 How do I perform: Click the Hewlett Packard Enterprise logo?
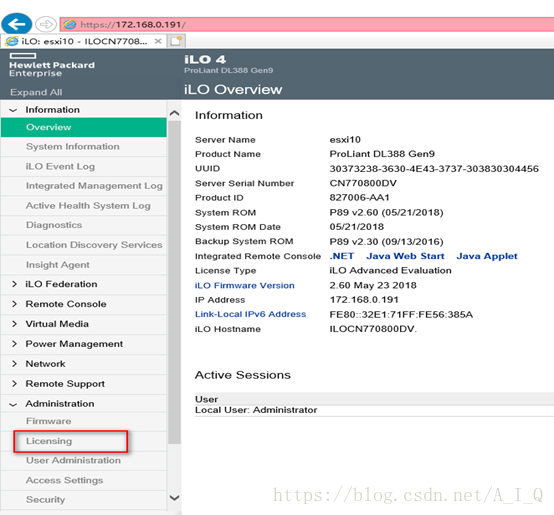[x=52, y=65]
